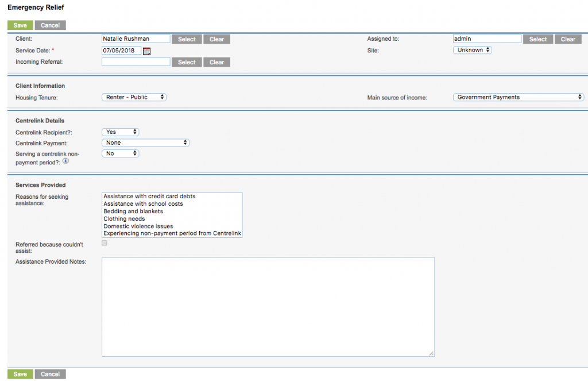Open the Centrelink Payment dropdown
Screen dimensions: 588x381
click(145, 143)
